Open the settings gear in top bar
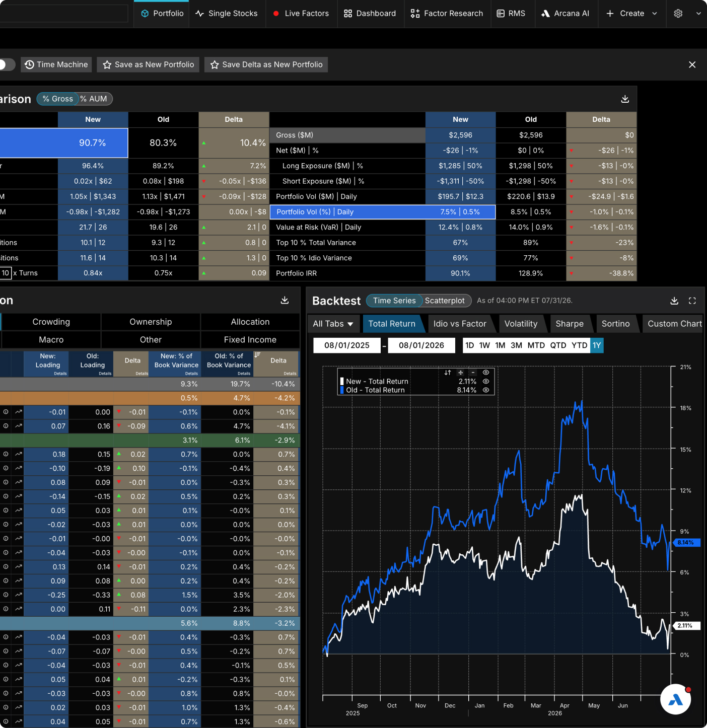 678,14
